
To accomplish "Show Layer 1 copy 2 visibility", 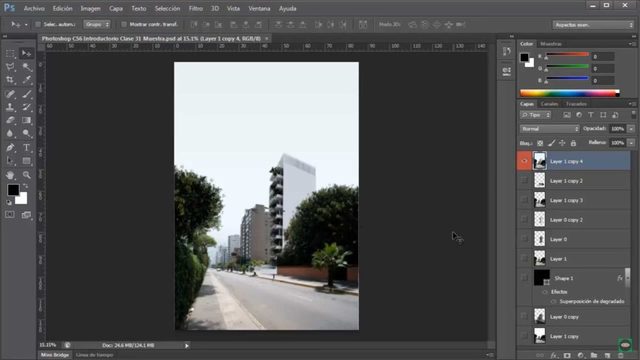I will tap(524, 180).
